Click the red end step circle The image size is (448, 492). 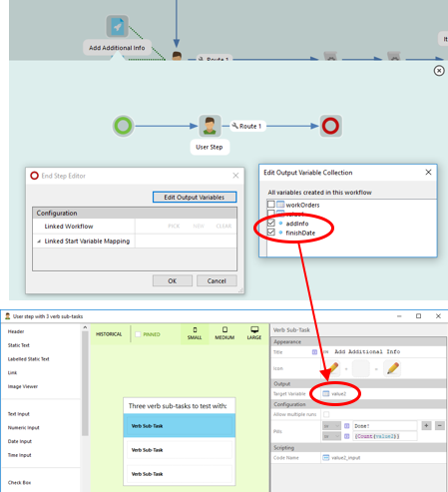point(330,126)
